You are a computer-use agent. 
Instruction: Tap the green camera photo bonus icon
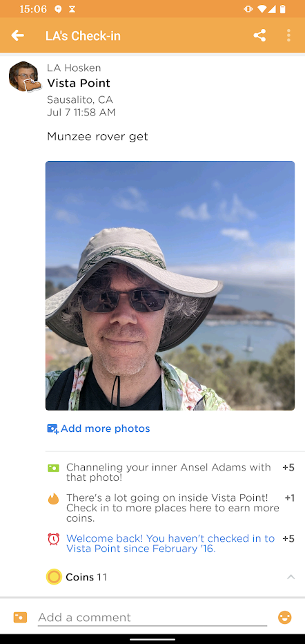click(53, 468)
